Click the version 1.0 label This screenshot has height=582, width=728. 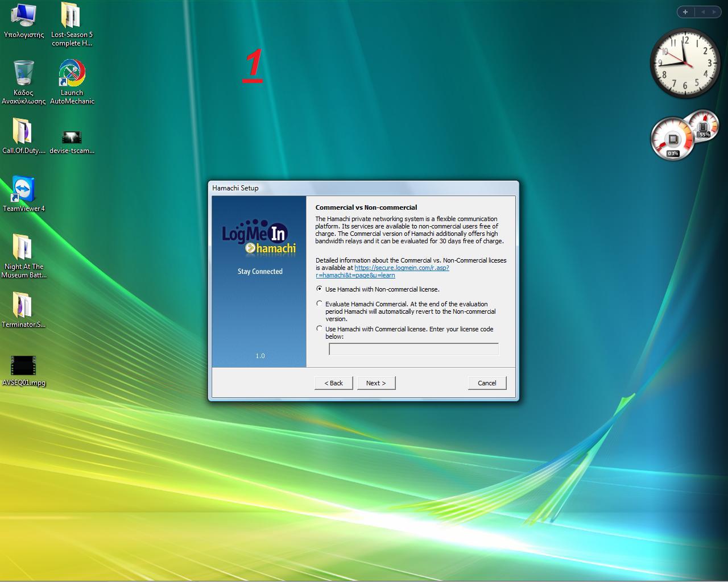point(260,356)
